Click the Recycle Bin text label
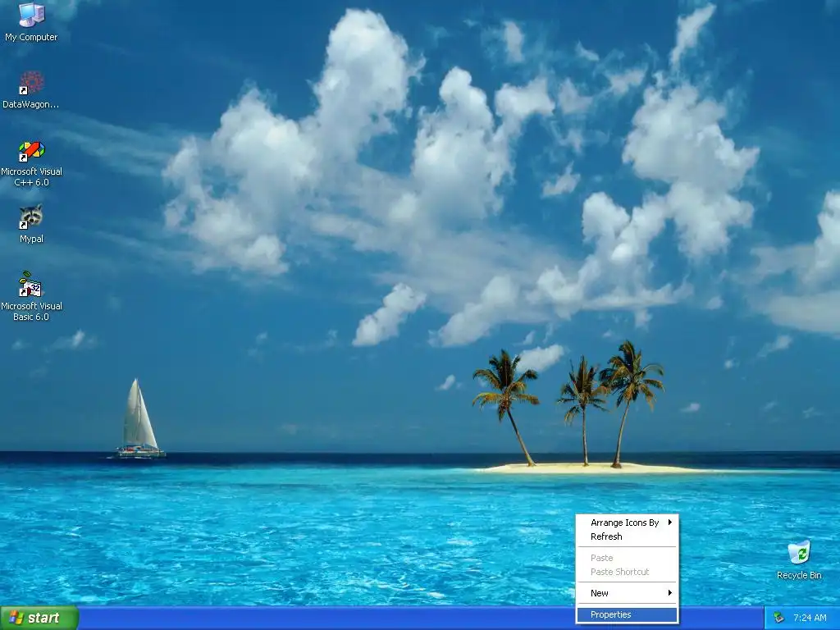840x630 pixels. 799,575
